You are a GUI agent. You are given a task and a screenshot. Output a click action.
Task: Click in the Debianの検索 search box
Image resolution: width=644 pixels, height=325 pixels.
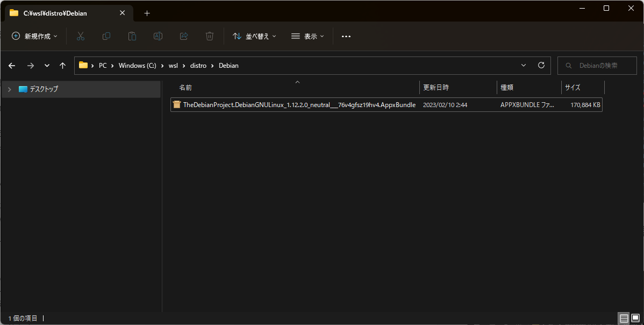597,66
